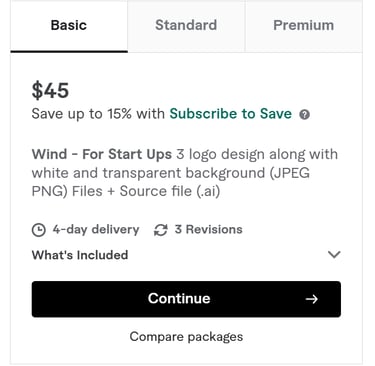Switch to the Basic package tab
The width and height of the screenshot is (375, 366).
pyautogui.click(x=69, y=26)
